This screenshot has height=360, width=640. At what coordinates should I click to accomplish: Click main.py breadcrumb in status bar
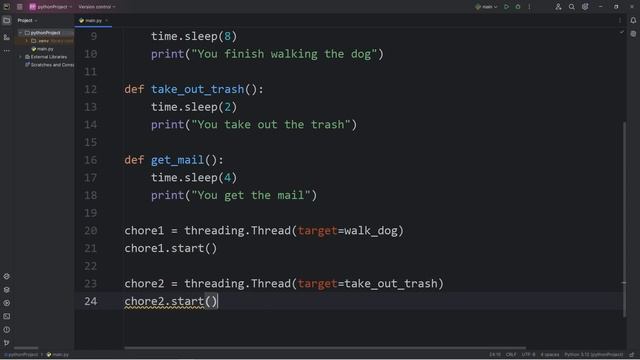(58, 355)
